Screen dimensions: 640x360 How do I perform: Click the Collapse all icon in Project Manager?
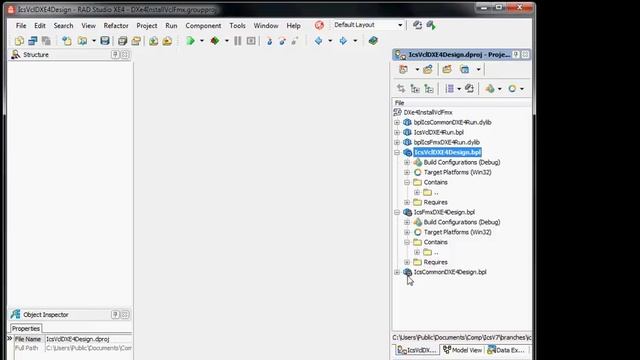coord(429,89)
